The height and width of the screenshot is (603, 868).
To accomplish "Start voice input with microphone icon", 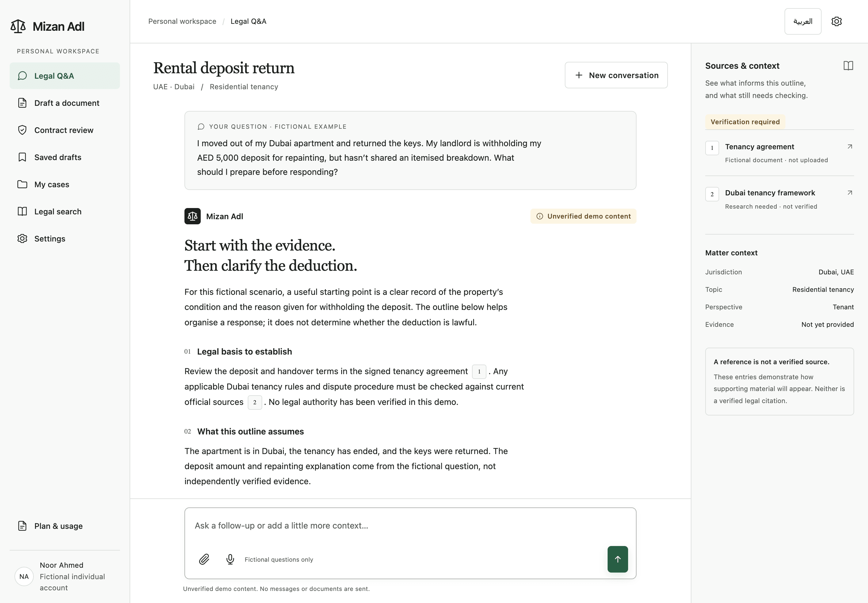I will point(230,559).
